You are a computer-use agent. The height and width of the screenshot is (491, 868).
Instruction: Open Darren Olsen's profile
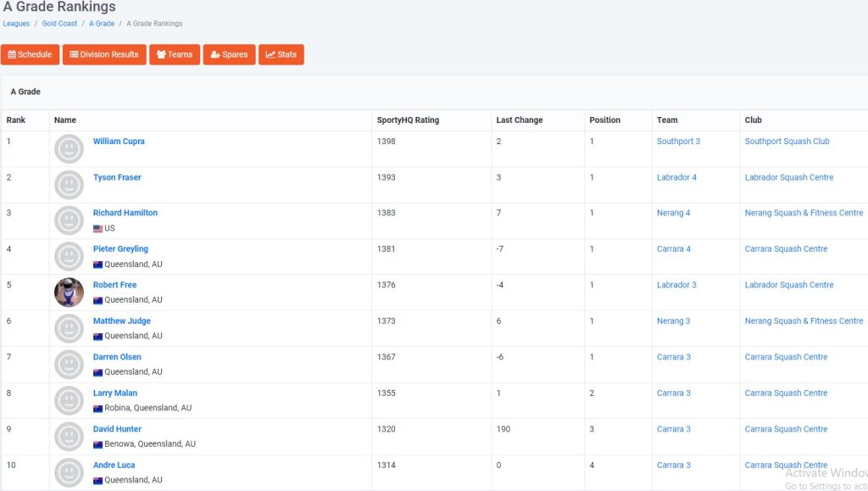click(117, 357)
